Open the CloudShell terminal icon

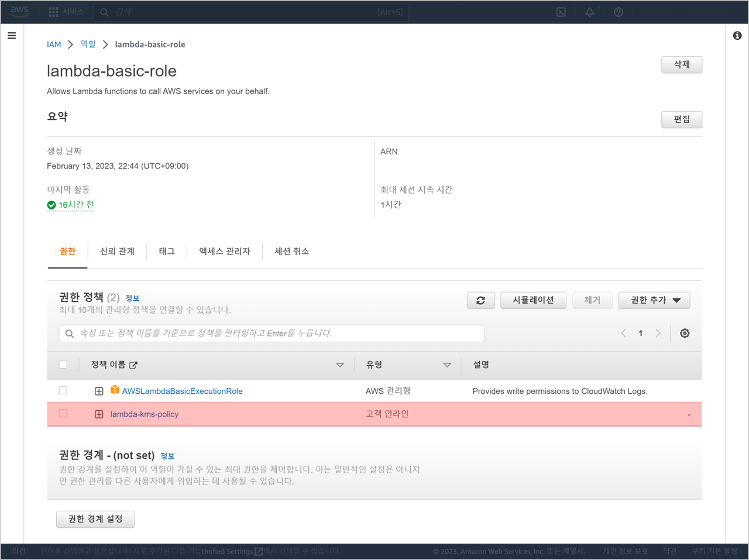pos(561,12)
